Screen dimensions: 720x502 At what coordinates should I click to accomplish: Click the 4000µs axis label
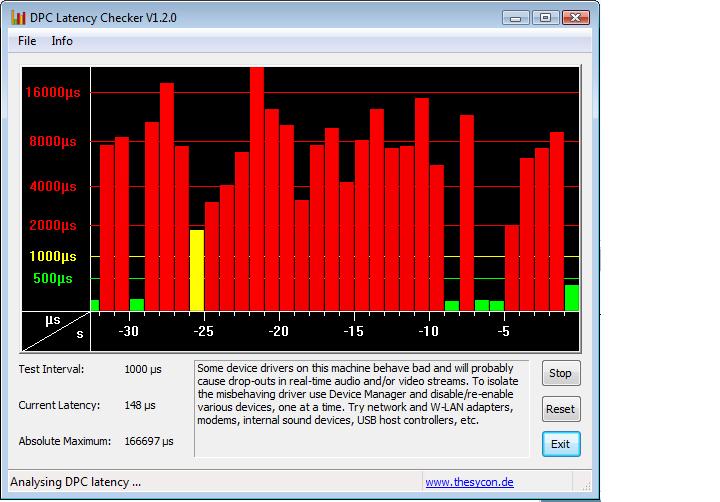click(53, 186)
